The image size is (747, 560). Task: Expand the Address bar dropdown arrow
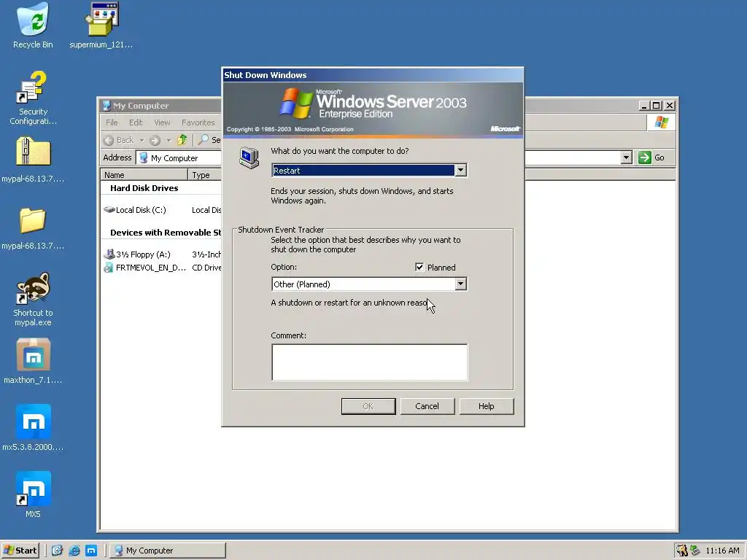coord(626,157)
